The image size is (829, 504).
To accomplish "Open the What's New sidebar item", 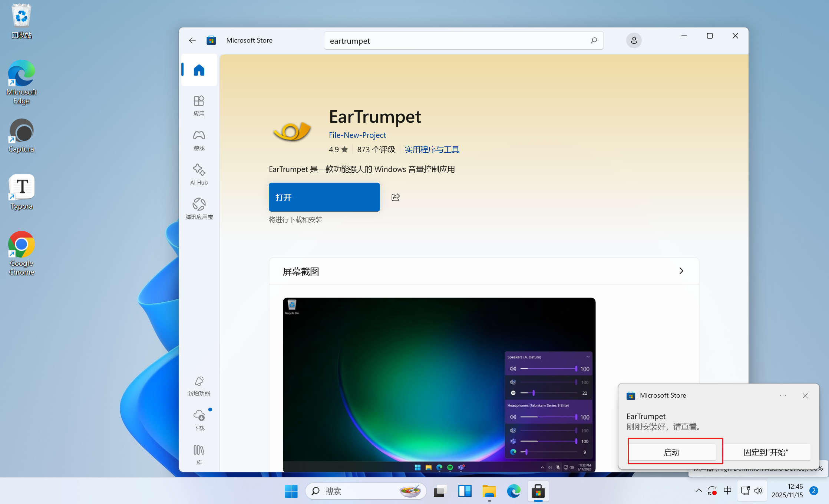I will coord(199,386).
